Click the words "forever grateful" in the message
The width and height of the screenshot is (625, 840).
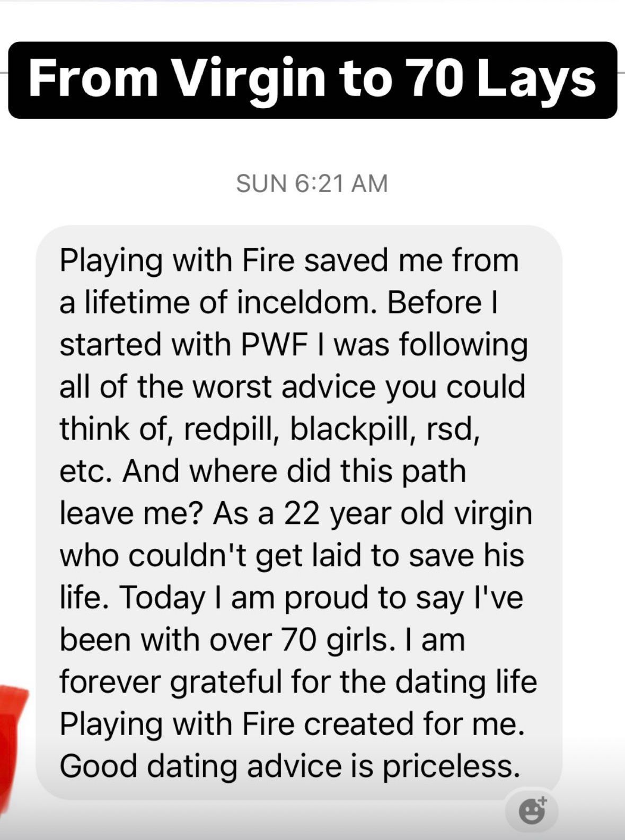(x=171, y=681)
